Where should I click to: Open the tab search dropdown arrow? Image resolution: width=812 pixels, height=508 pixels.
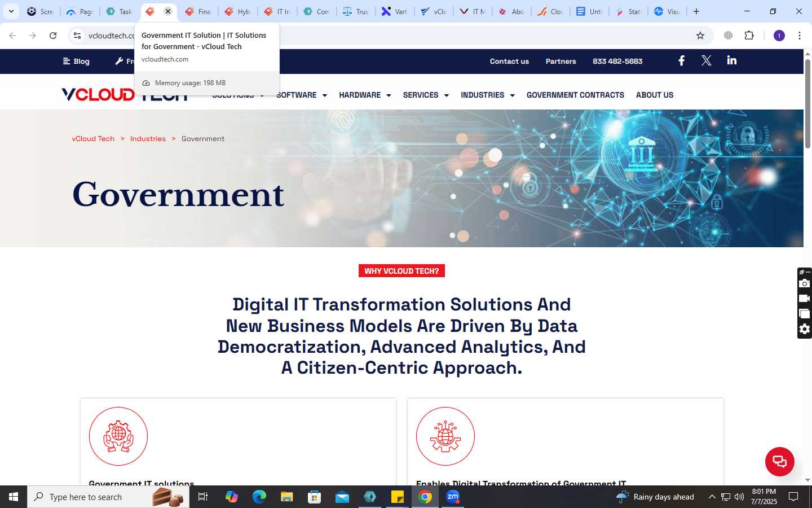[x=11, y=11]
